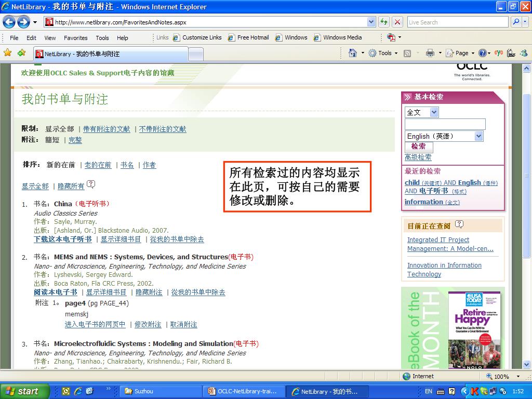532x399 pixels.
Task: Open the recent pages dropdown arrow
Action: [35, 22]
